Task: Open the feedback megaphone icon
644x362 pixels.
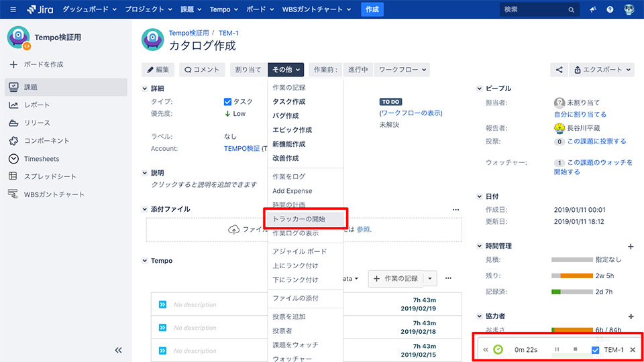Action: tap(592, 9)
